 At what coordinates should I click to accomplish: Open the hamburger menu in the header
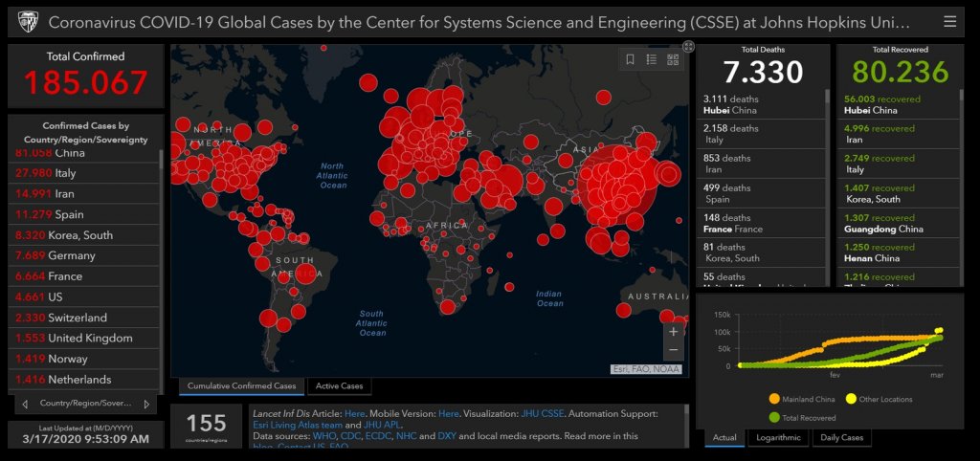coord(949,23)
